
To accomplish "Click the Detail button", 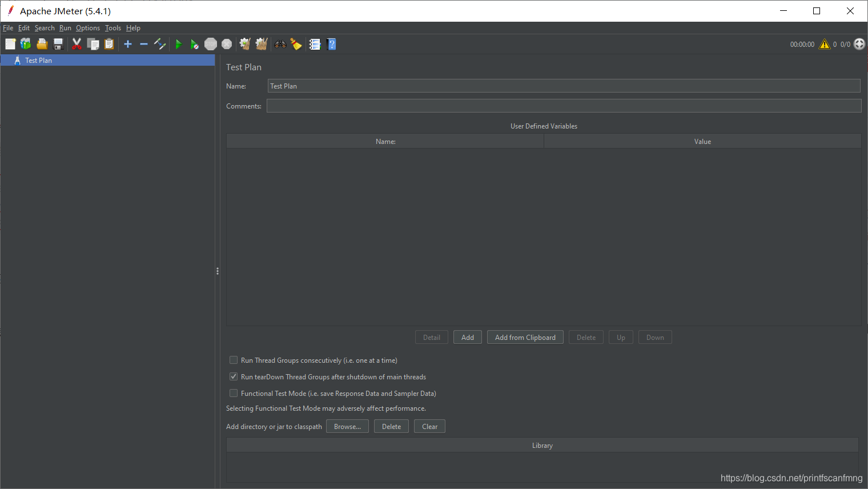I will pyautogui.click(x=432, y=337).
